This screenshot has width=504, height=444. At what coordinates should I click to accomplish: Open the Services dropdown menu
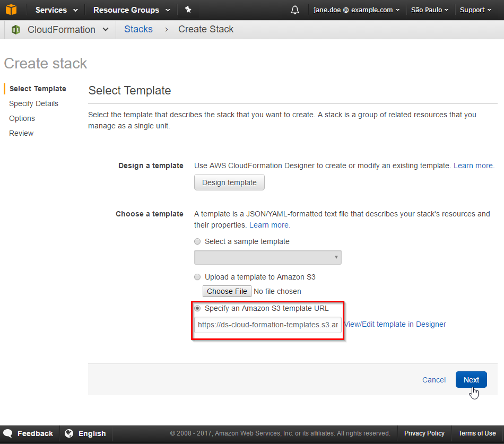(56, 10)
